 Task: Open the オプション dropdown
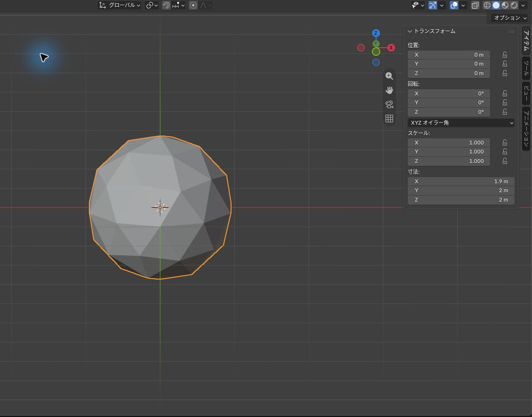[510, 17]
